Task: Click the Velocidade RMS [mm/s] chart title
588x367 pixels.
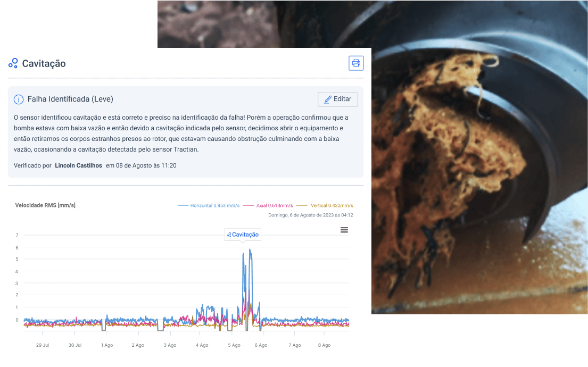Action: [x=45, y=205]
